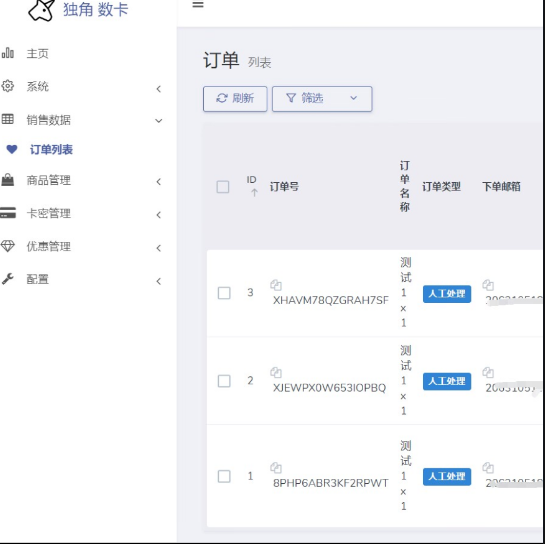
Task: Copy order number XJEWPX0W653IOPBQ via its copy icon
Action: point(276,373)
